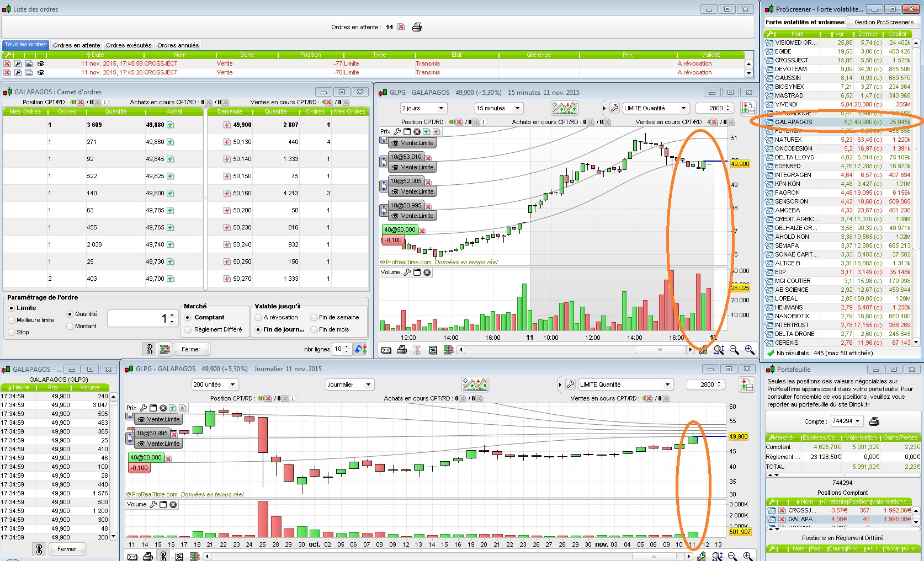
Task: Zoom in on the 15 minutes chart
Action: pos(750,350)
